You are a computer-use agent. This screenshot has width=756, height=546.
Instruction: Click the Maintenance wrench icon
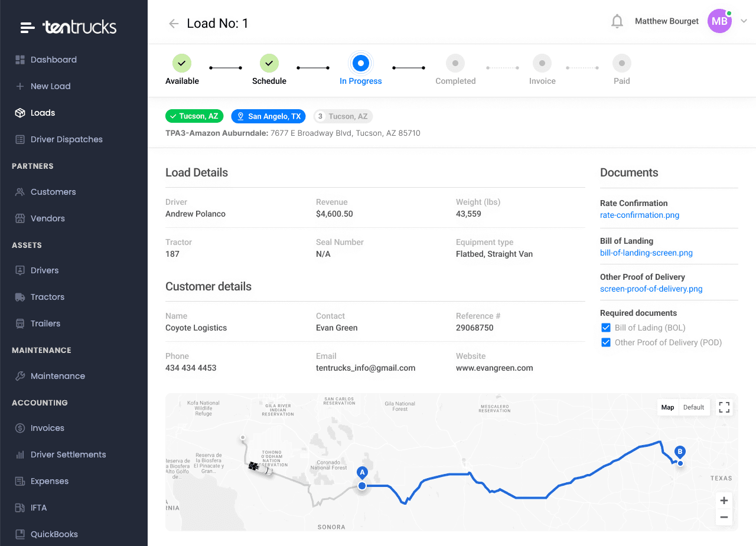pyautogui.click(x=21, y=375)
